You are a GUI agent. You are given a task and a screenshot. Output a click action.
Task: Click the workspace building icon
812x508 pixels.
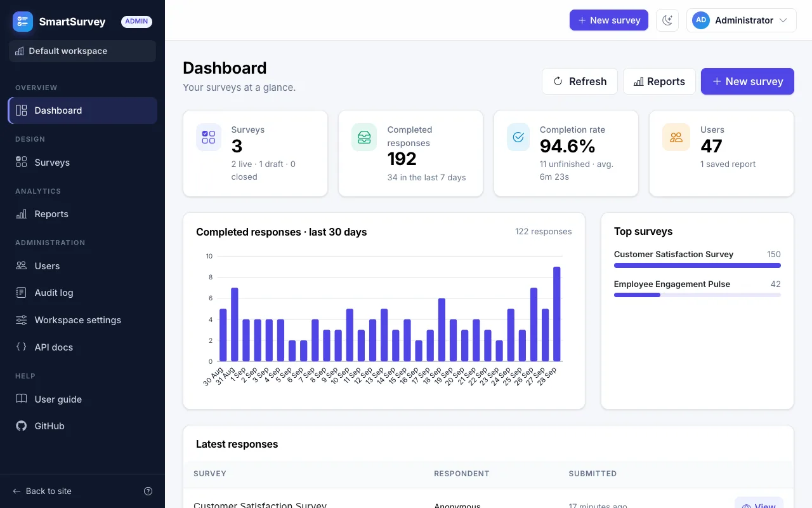tap(20, 51)
